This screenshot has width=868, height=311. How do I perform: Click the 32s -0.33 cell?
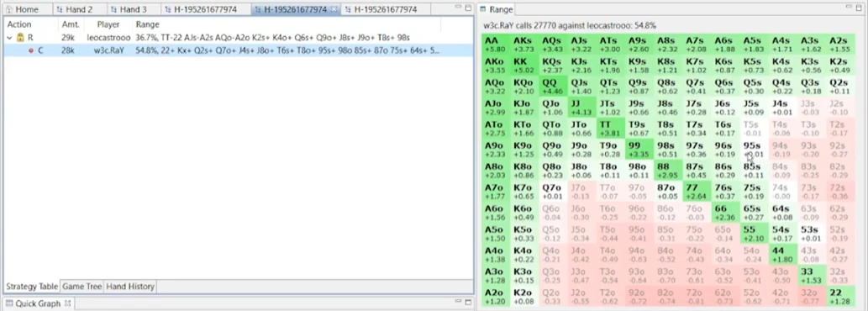pyautogui.click(x=841, y=276)
